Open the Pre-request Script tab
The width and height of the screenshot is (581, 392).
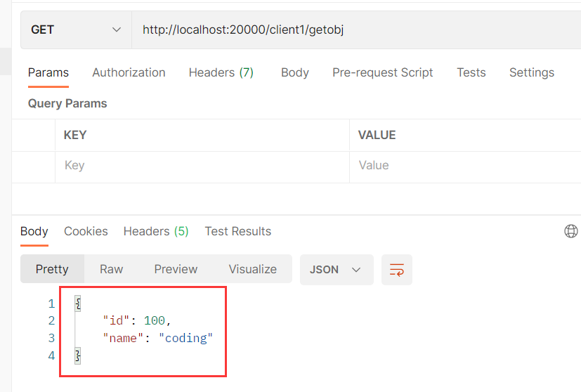[382, 72]
